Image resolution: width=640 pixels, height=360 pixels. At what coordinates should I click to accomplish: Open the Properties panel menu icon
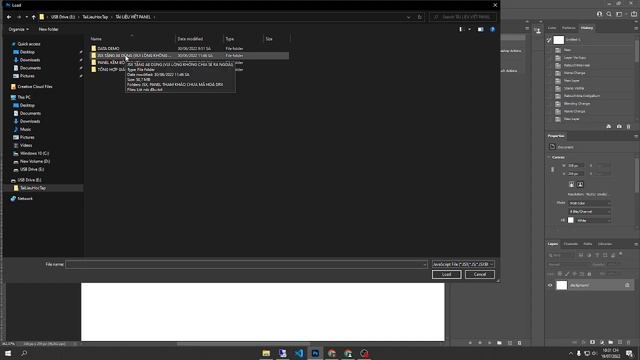pyautogui.click(x=636, y=136)
